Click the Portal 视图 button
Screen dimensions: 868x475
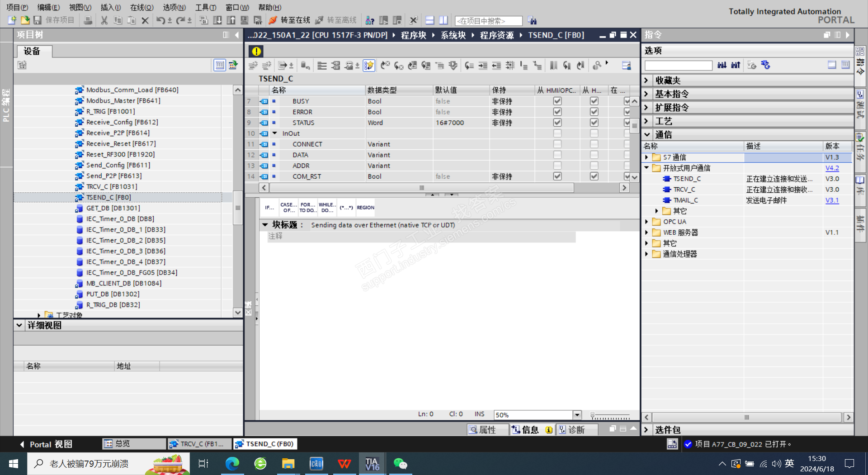point(46,444)
